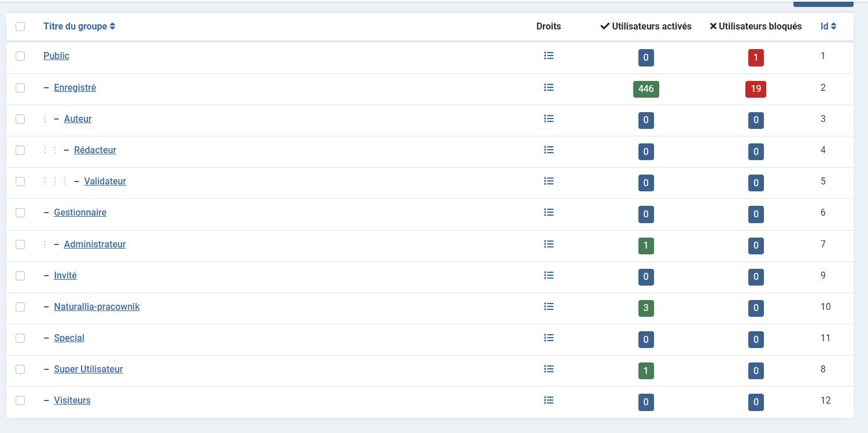Click Super Utilisateur's activated users badge
The image size is (868, 433).
(646, 371)
